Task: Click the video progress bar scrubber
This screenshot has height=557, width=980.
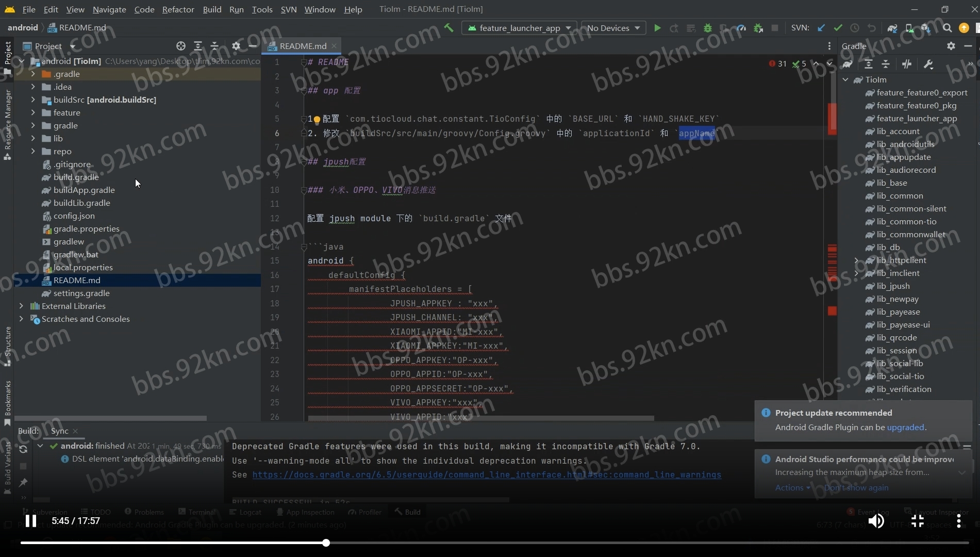Action: point(326,543)
